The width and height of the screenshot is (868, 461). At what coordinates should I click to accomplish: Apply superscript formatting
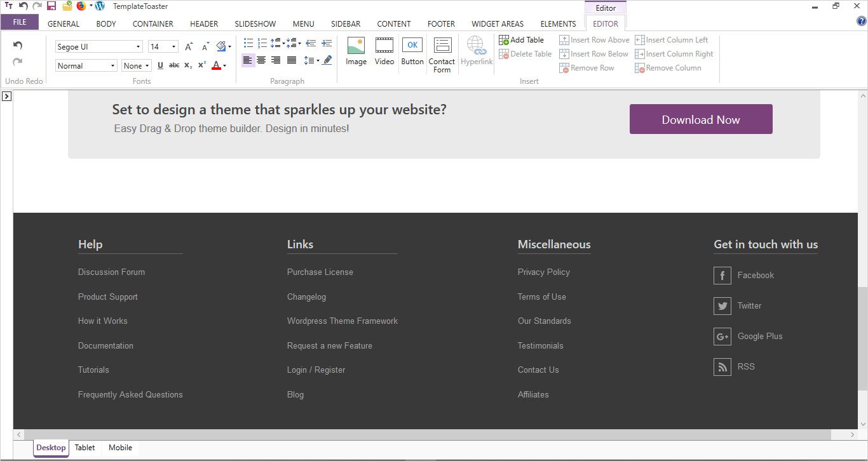point(201,65)
